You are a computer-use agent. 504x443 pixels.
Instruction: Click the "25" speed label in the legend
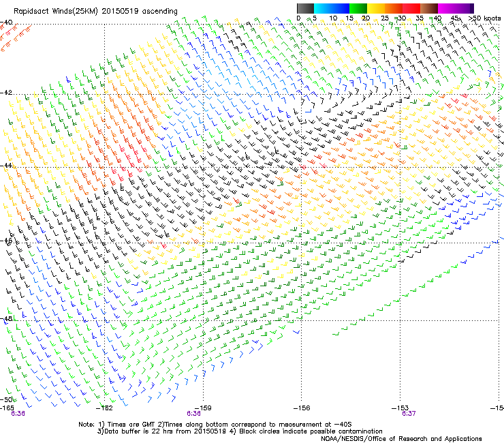(385, 18)
